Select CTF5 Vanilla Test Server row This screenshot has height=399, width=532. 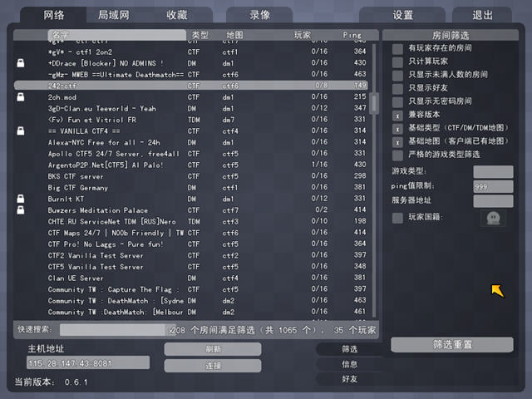[x=190, y=267]
